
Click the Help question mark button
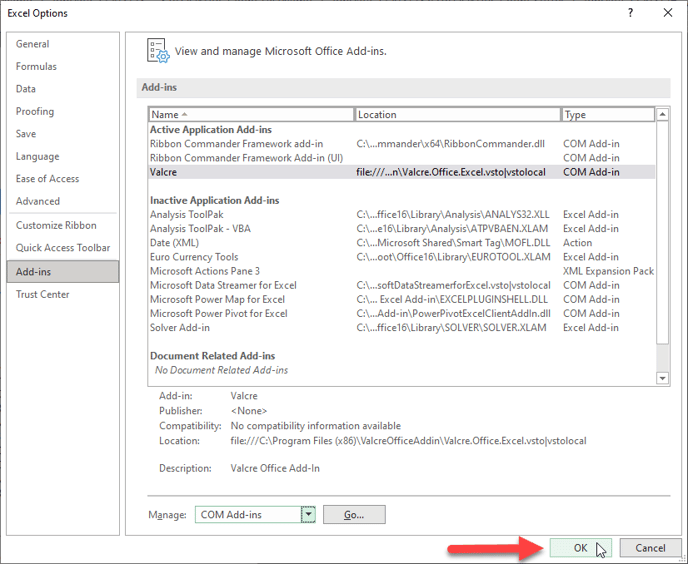coord(630,13)
